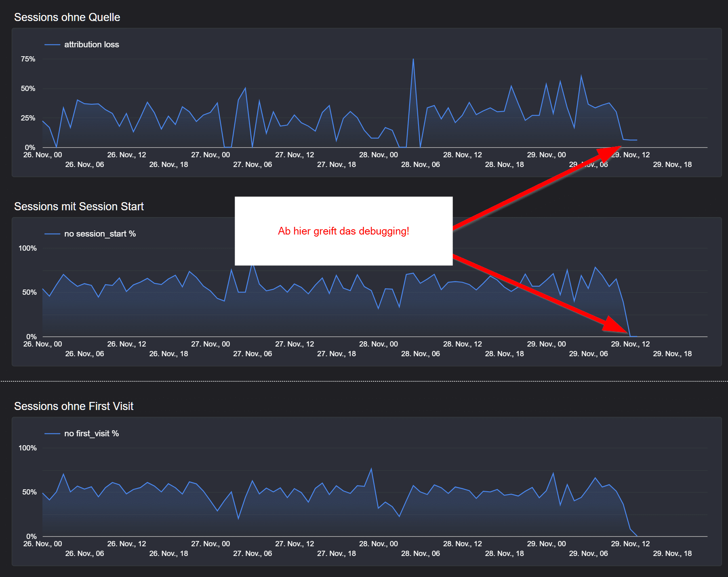
Task: Click the red 'Ab hier greift das debugging!' text
Action: point(343,231)
